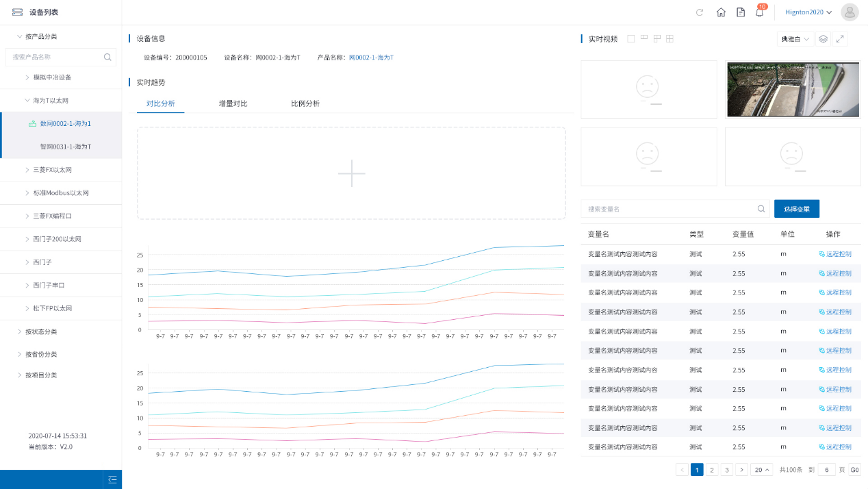868x489 pixels.
Task: Select the four-grid video layout icon
Action: pyautogui.click(x=669, y=38)
